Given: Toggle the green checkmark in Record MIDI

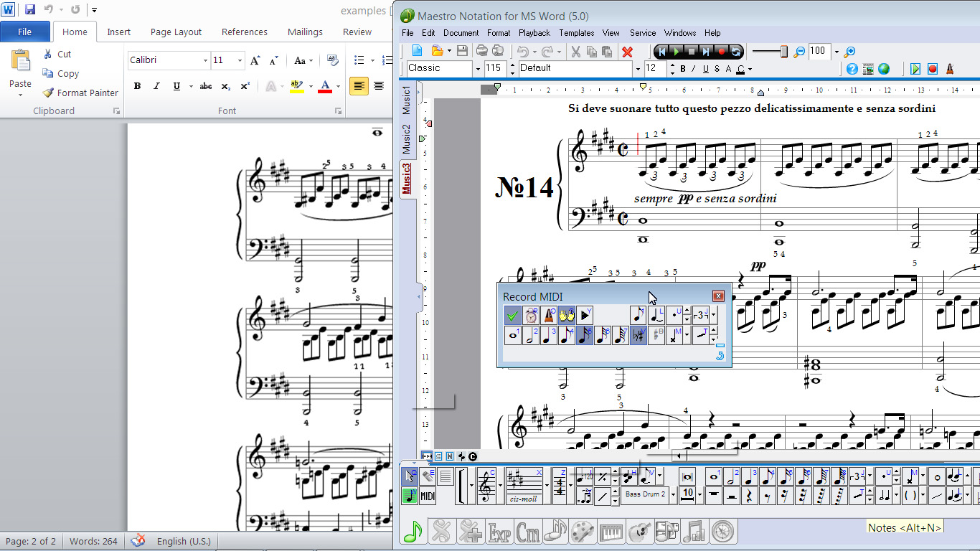Looking at the screenshot, I should (512, 315).
